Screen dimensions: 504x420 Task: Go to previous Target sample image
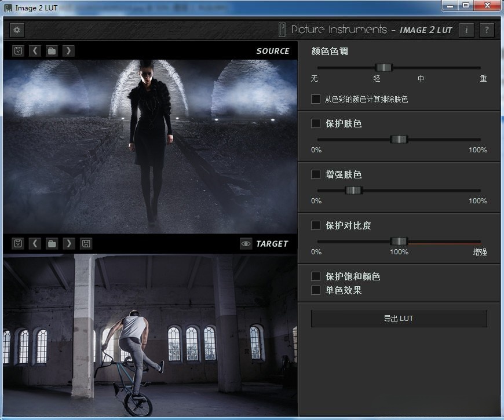pos(35,243)
